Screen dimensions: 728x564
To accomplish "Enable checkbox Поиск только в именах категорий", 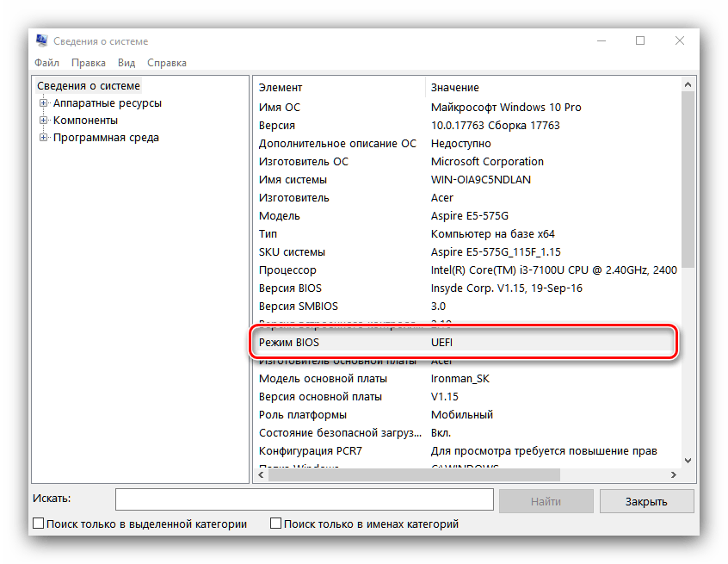I will [x=275, y=523].
